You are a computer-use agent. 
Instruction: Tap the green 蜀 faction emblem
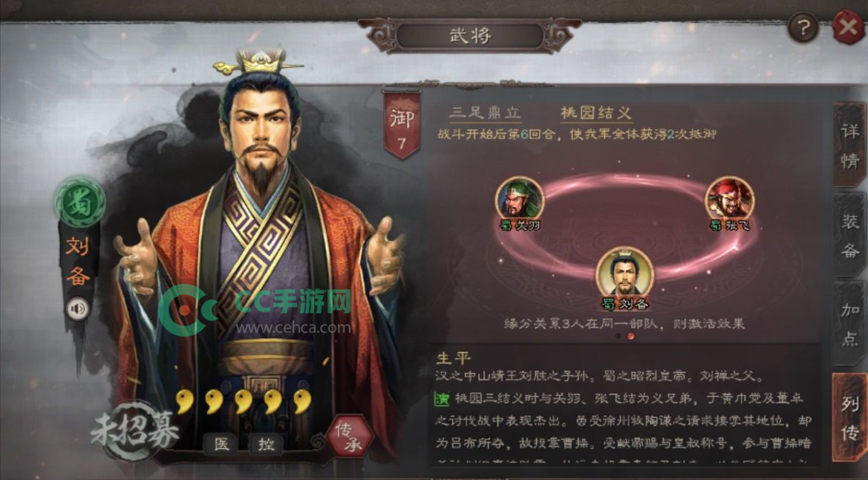click(x=79, y=202)
